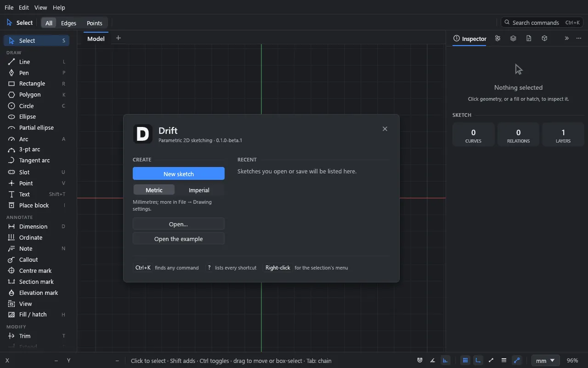Switch selection filter to Points
Image resolution: width=588 pixels, height=368 pixels.
(95, 23)
